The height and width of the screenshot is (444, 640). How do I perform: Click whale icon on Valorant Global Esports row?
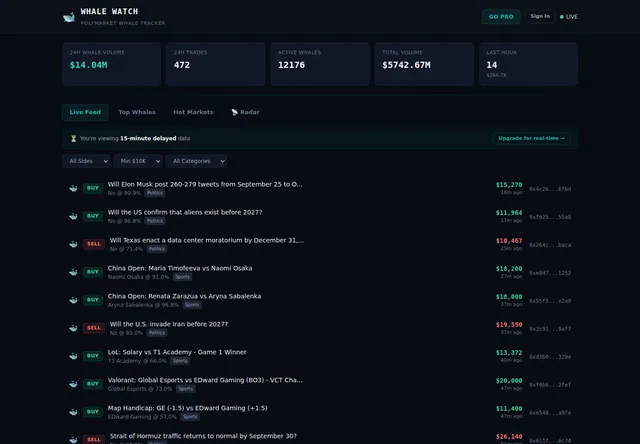point(73,384)
